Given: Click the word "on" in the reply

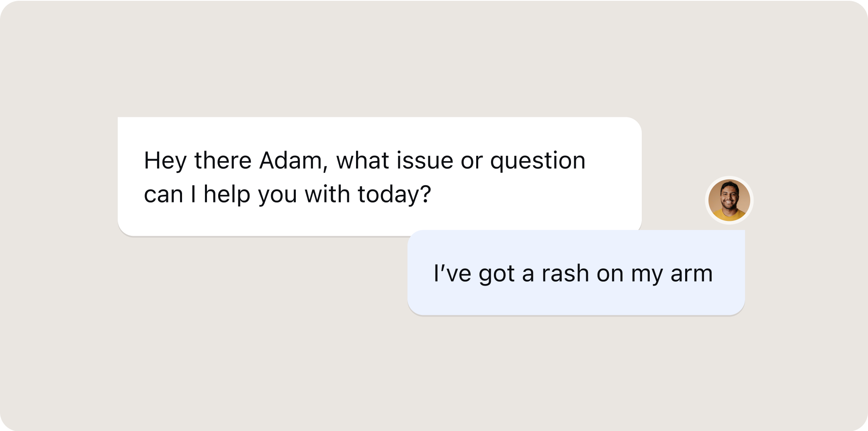Looking at the screenshot, I should coord(610,274).
